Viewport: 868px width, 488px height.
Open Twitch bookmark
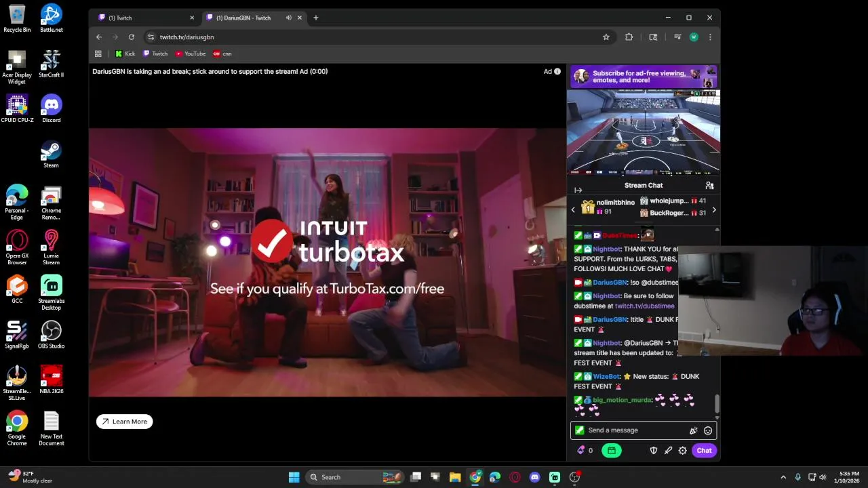[x=155, y=54]
